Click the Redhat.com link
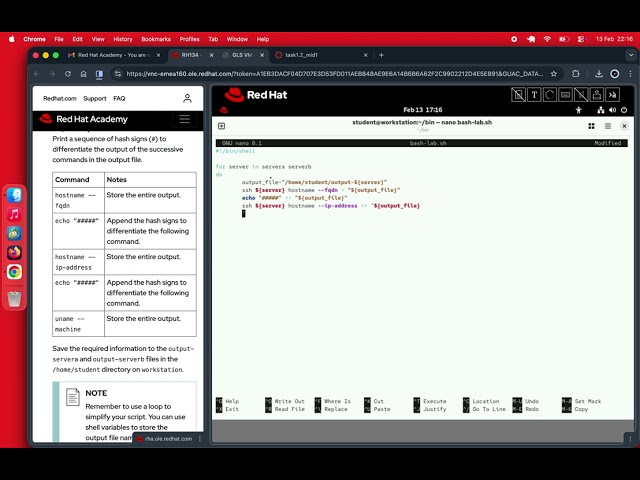This screenshot has height=480, width=640. [60, 98]
